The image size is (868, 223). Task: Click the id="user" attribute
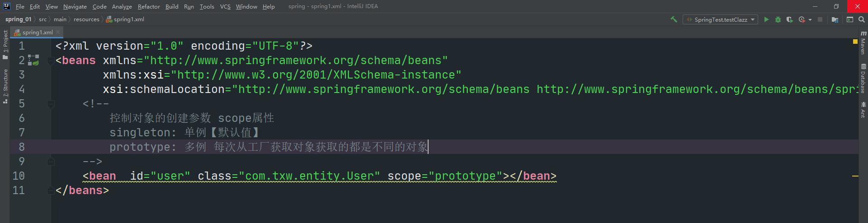(x=160, y=176)
